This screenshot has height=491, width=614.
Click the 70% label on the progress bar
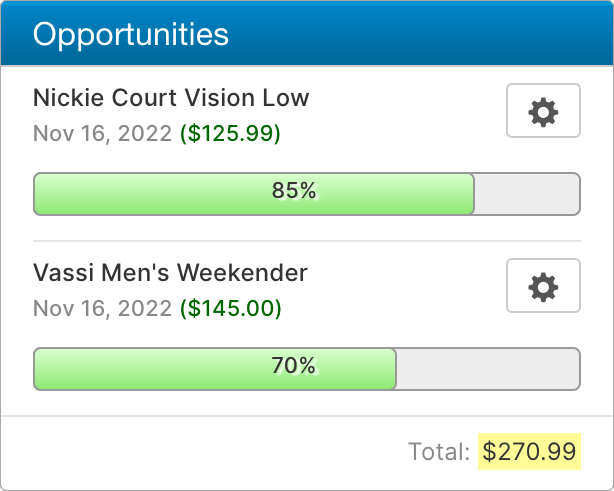click(294, 366)
